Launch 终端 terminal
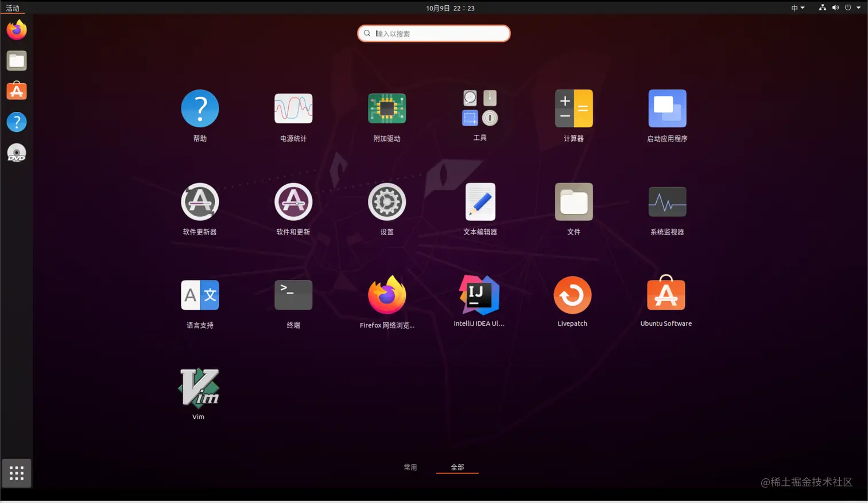The image size is (868, 503). (x=293, y=295)
